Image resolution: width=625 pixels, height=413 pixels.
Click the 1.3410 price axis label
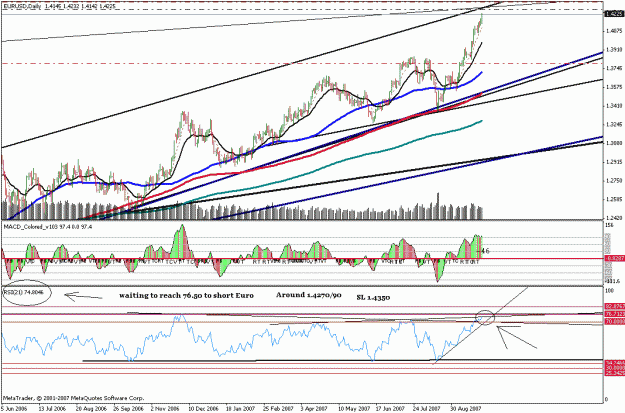click(614, 106)
